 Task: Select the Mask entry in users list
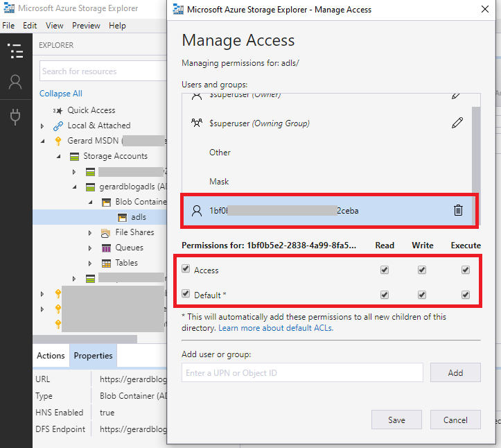coord(327,182)
